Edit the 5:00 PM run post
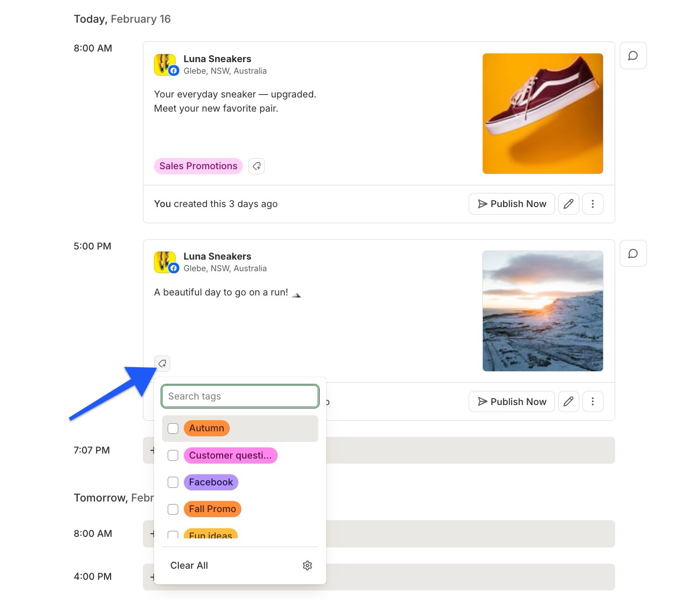 (x=568, y=401)
